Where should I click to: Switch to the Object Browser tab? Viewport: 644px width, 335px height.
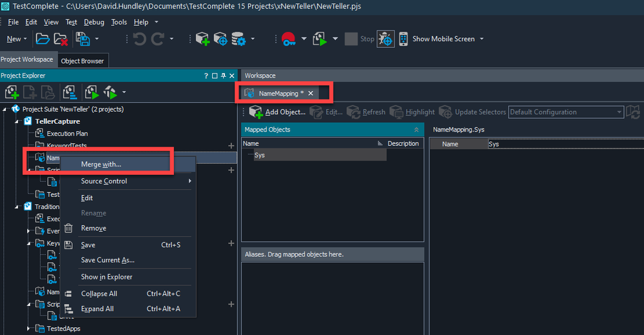[82, 61]
